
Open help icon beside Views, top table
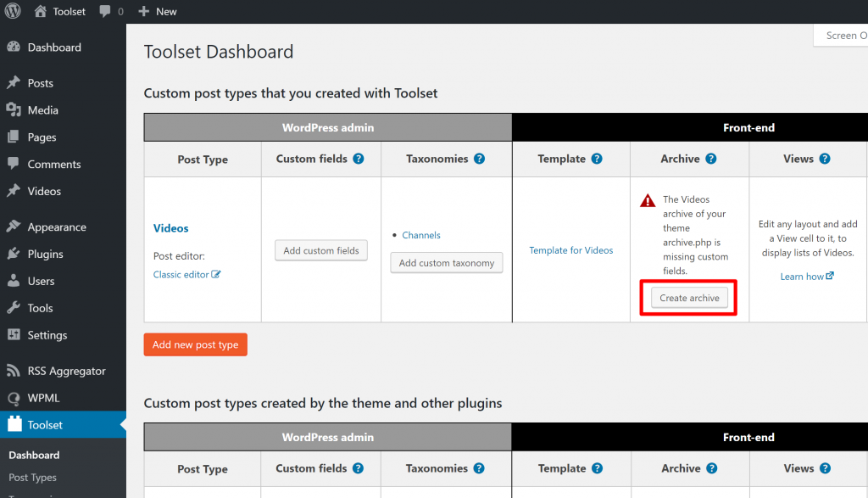825,159
